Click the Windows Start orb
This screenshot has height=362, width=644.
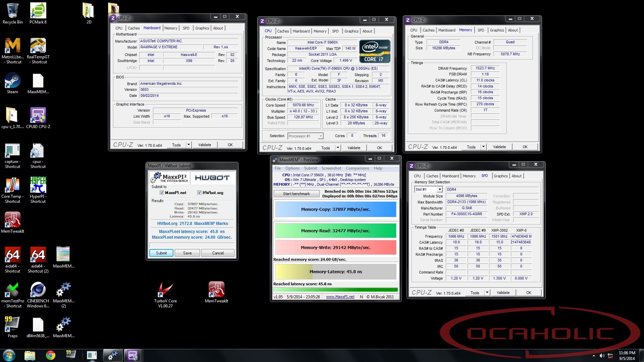coord(9,355)
